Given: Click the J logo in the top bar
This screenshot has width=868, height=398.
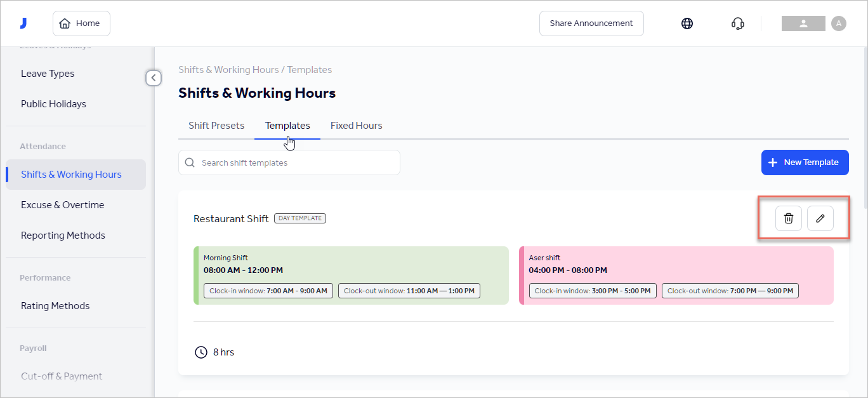Looking at the screenshot, I should tap(23, 23).
